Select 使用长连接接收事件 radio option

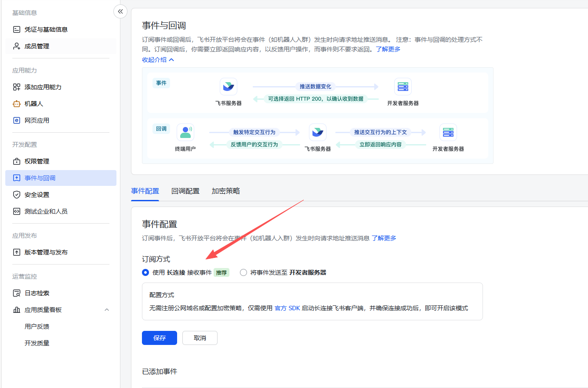(145, 272)
